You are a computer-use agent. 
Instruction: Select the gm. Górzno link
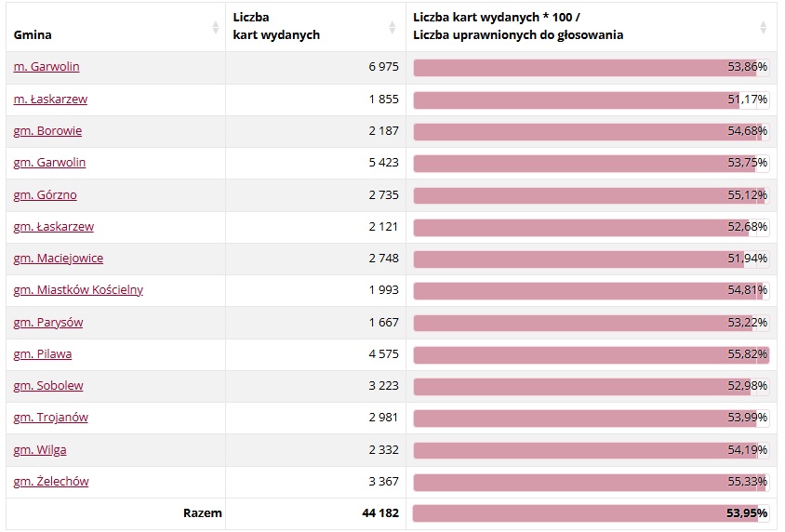point(46,194)
